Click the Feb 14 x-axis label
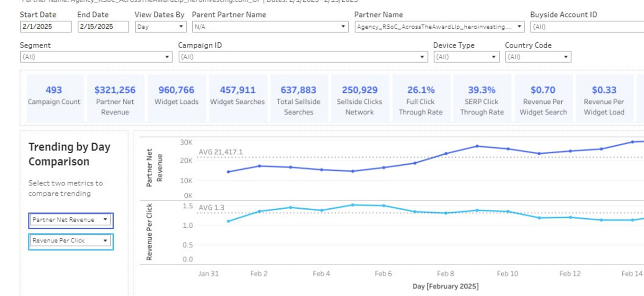Viewport: 644px width, 296px height. [632, 274]
